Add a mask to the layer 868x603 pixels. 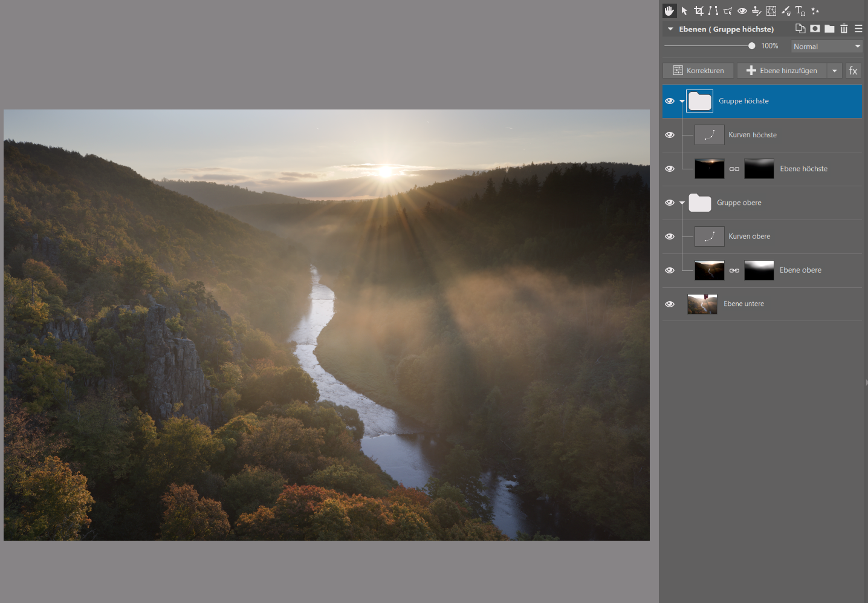tap(815, 28)
